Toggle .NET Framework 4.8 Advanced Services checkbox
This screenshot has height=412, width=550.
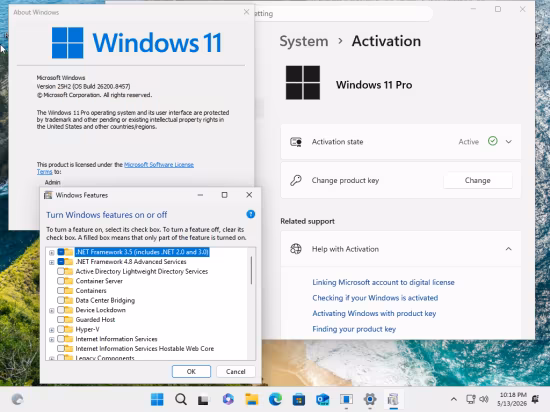pos(61,262)
